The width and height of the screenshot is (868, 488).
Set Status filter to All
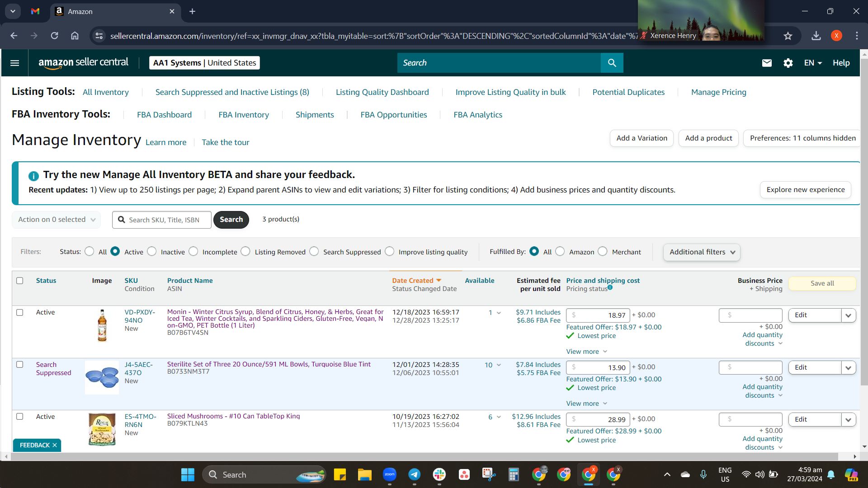90,251
